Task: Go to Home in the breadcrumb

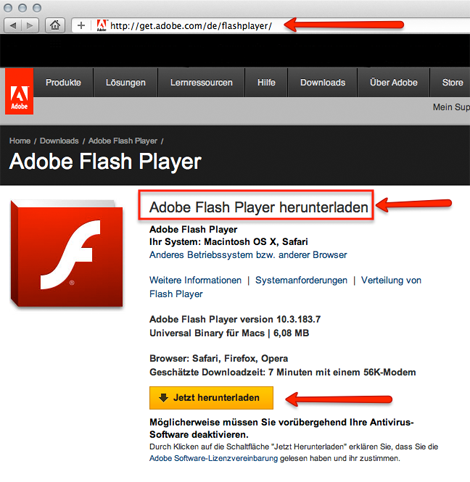Action: [x=20, y=141]
